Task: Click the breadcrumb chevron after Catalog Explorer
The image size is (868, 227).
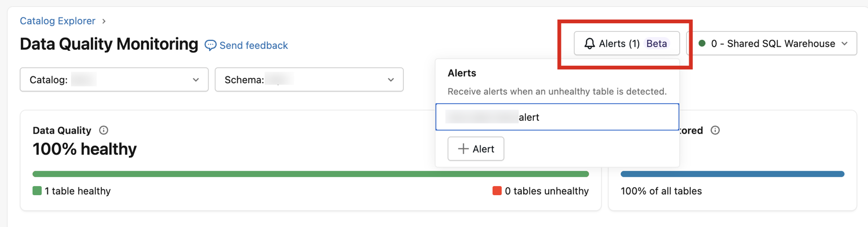Action: pos(104,21)
